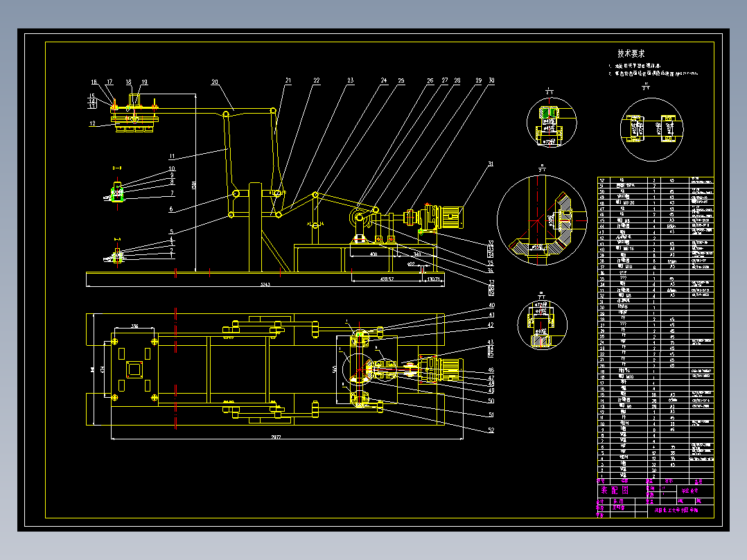The image size is (747, 560).
Task: Select the 428.57 dimension text
Action: [387, 279]
